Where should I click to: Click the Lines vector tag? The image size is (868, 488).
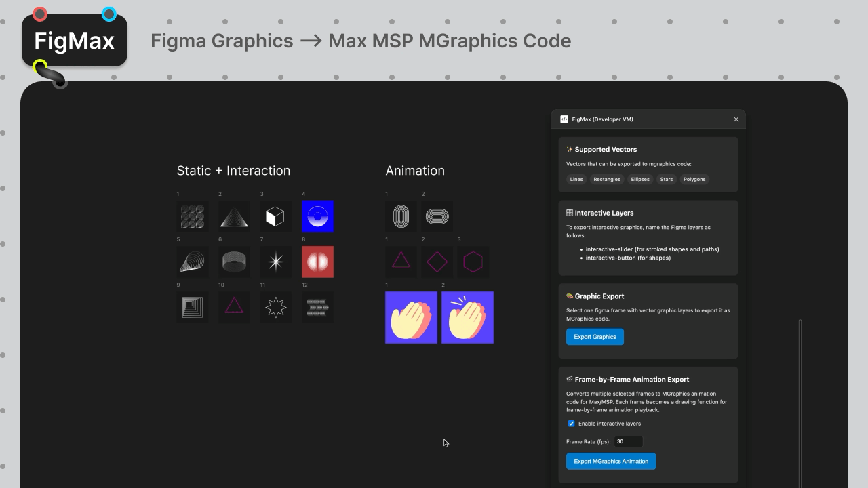[x=576, y=180]
